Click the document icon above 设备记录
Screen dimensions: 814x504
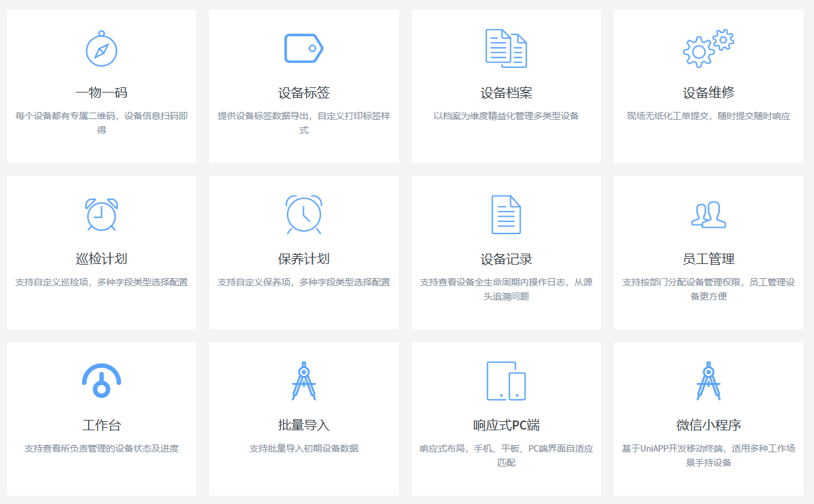pyautogui.click(x=506, y=214)
